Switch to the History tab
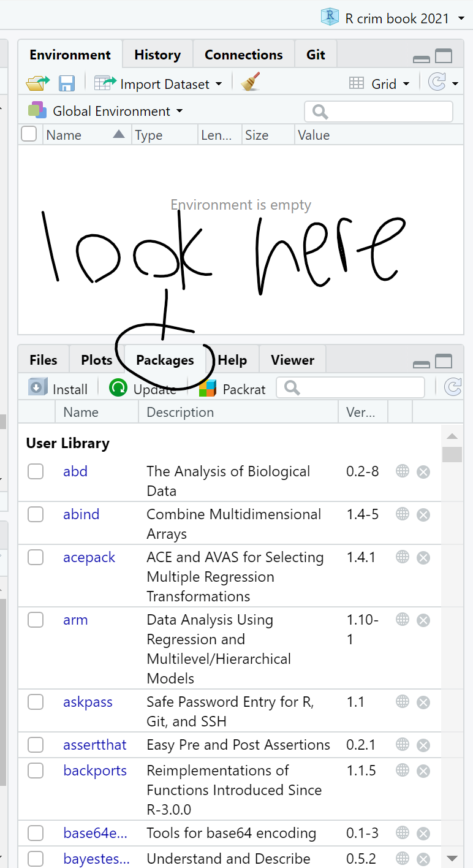473x868 pixels. 157,54
